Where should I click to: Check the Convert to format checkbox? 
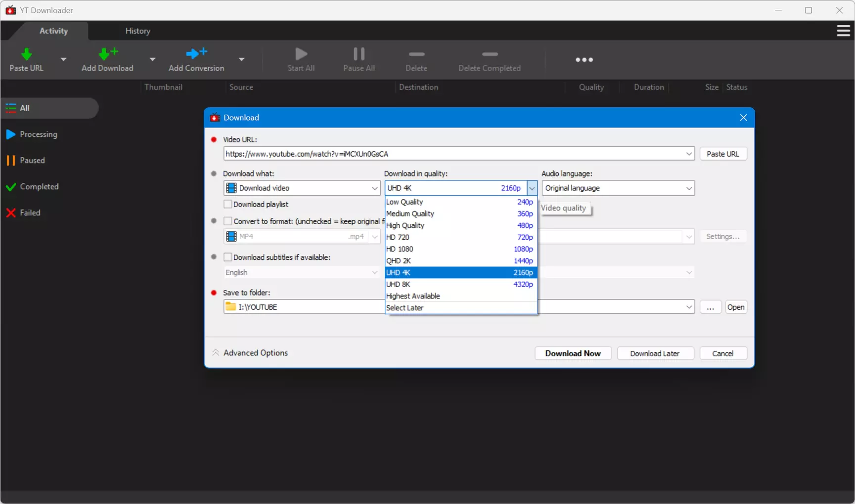(x=228, y=221)
